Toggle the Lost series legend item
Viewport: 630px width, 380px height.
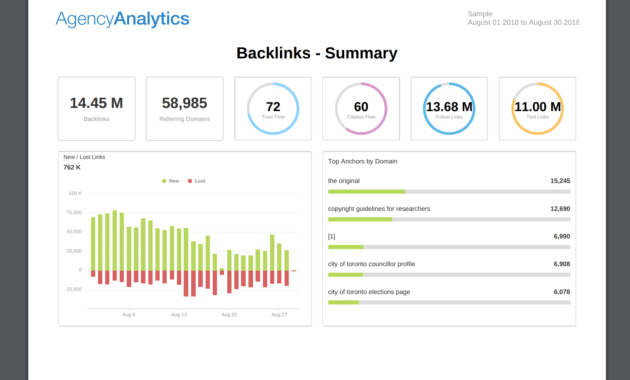tap(196, 181)
